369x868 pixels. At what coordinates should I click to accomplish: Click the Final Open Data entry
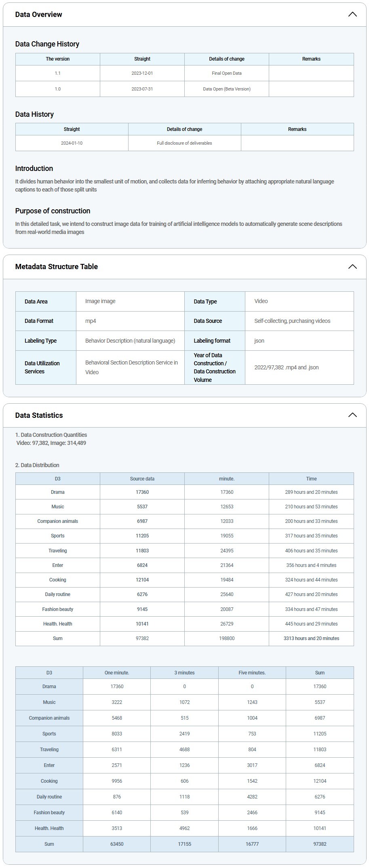point(226,73)
